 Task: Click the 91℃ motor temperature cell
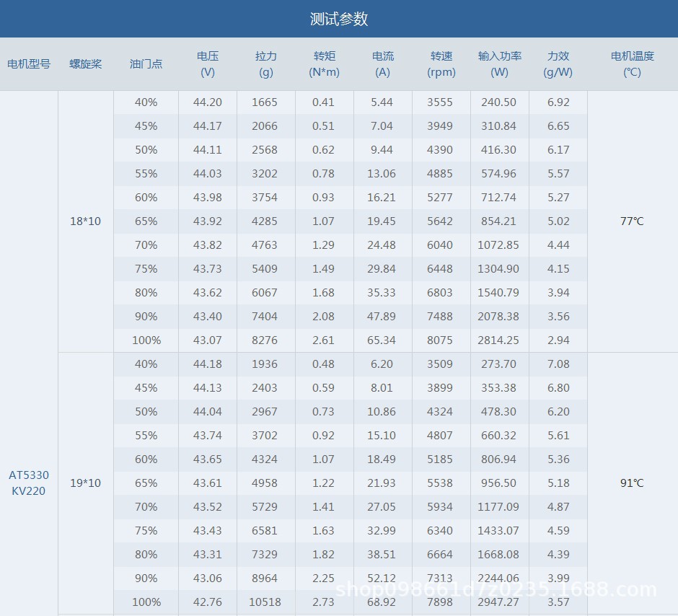pyautogui.click(x=632, y=483)
